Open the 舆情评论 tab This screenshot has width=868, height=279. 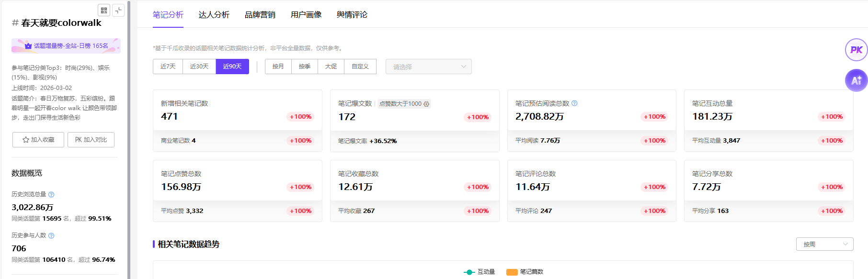pos(352,15)
